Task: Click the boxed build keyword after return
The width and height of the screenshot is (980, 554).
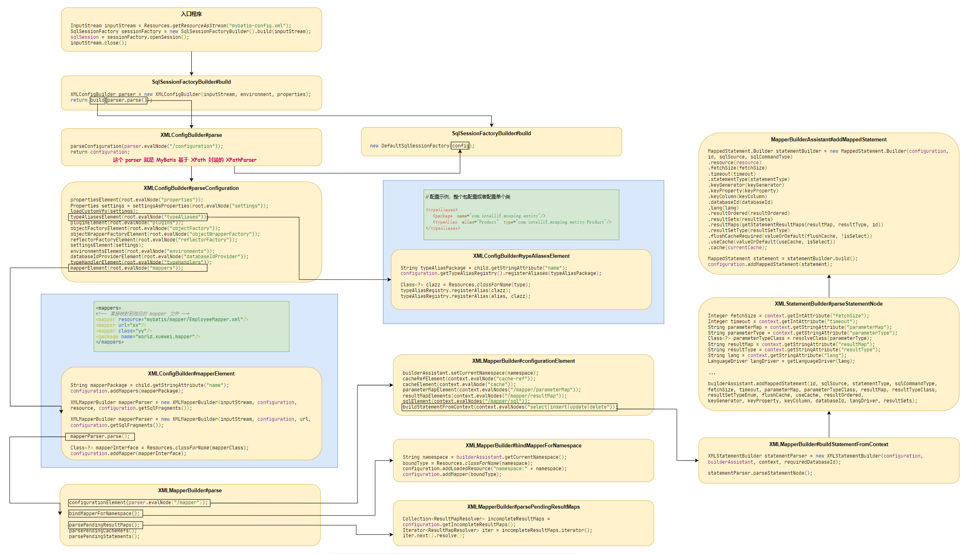Action: (x=97, y=100)
